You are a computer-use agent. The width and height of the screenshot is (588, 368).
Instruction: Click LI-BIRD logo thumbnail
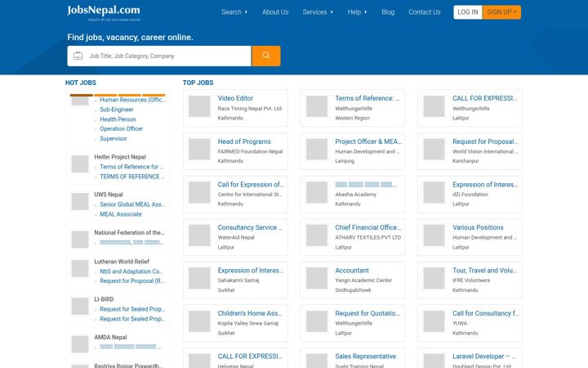[80, 307]
